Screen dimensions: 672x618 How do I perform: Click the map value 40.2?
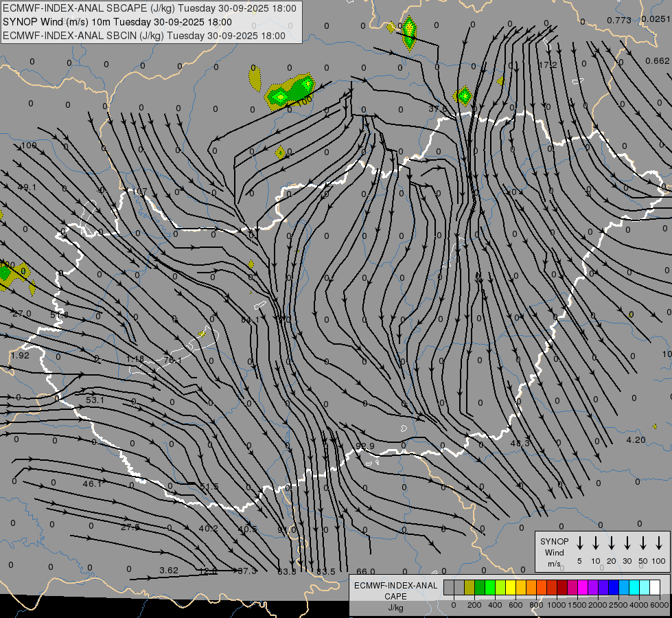pyautogui.click(x=208, y=529)
